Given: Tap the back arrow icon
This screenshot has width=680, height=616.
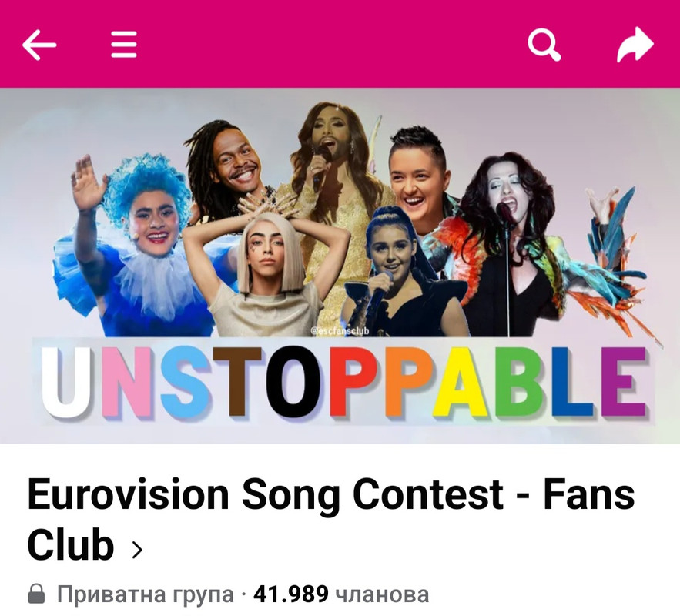Looking at the screenshot, I should (x=39, y=45).
